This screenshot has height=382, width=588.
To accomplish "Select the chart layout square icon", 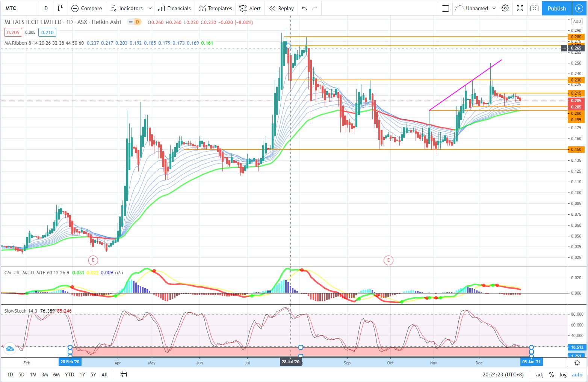I will coord(446,8).
